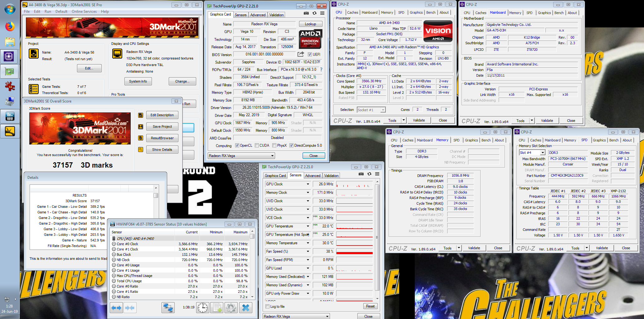
Task: Toggle the CUDA checkbox
Action: coord(257,145)
